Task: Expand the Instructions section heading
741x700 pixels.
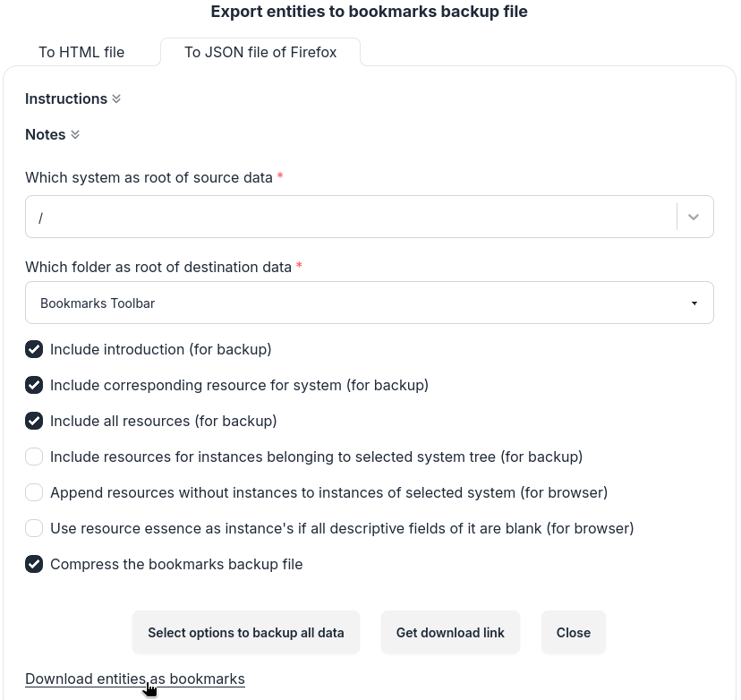Action: tap(66, 99)
